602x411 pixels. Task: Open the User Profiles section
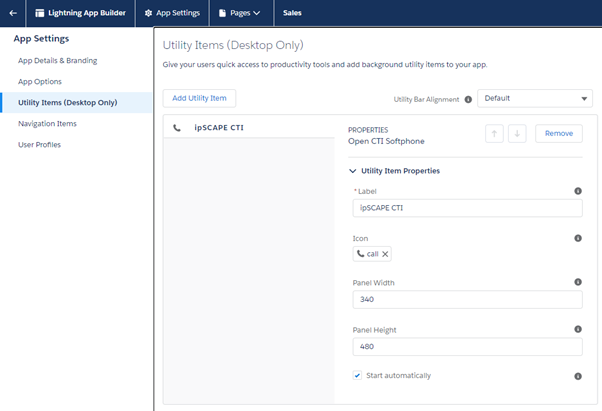pyautogui.click(x=40, y=145)
